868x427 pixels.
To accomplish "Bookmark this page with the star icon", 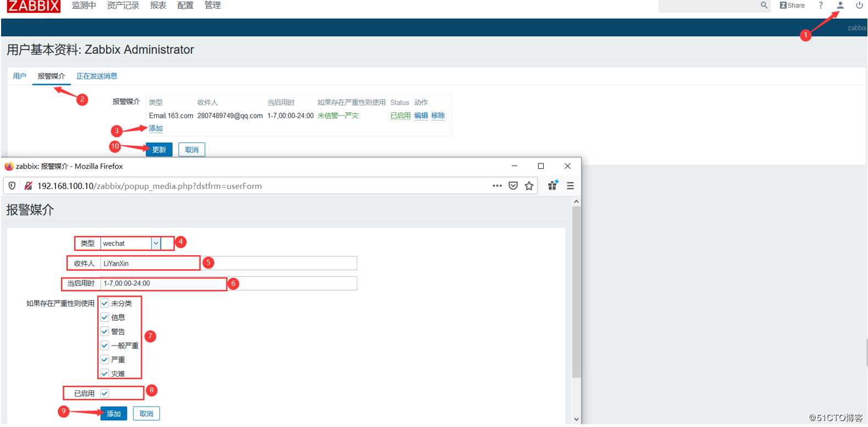I will click(x=529, y=186).
